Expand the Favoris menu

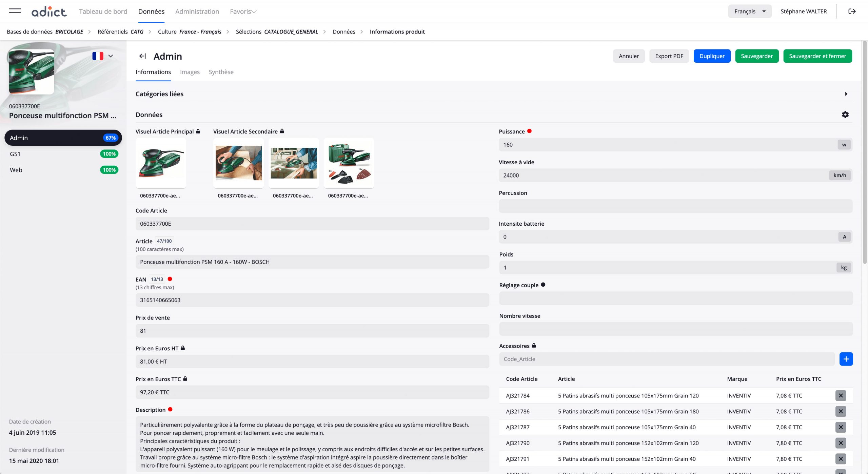click(x=243, y=12)
